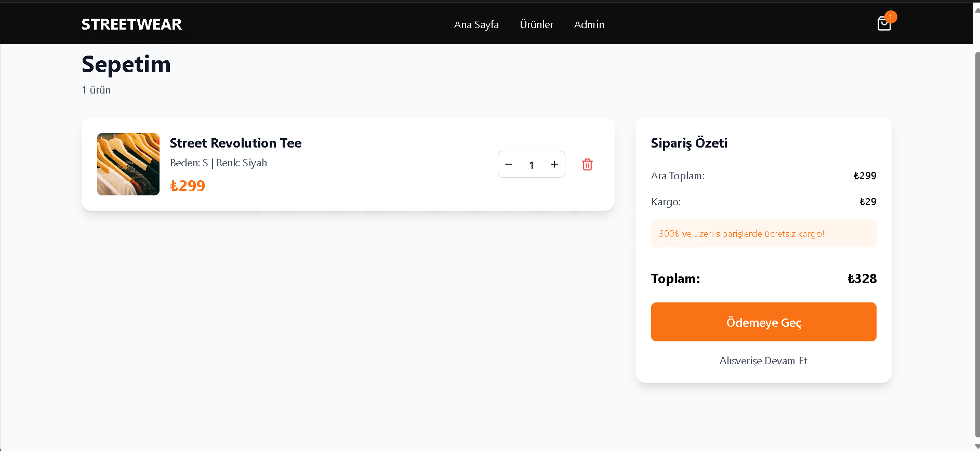Click the scrollbar up arrow
The height and width of the screenshot is (451, 980).
point(977,9)
